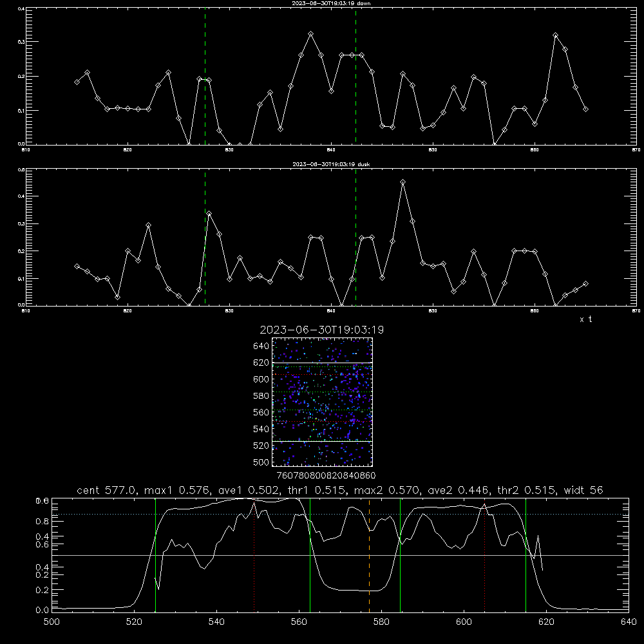This screenshot has height=644, width=644.
Task: Click the '540' tick label on the bottom plot's x-axis
Action: pyautogui.click(x=216, y=622)
